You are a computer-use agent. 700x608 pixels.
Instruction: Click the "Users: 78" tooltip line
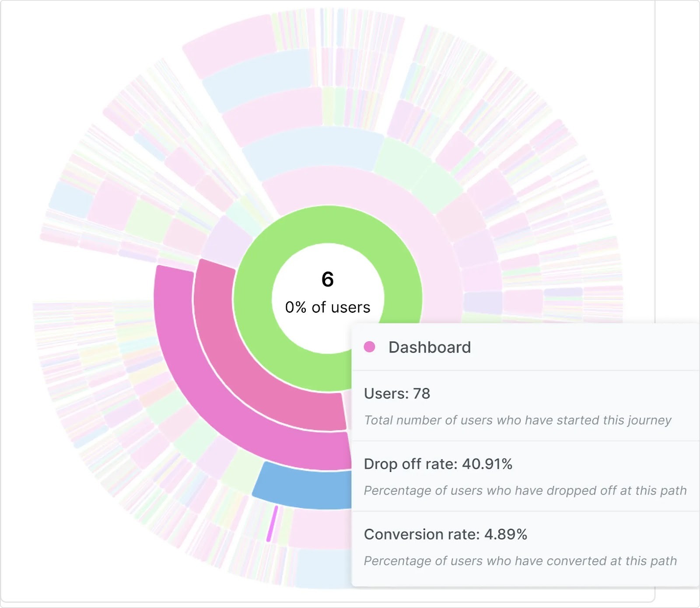tap(397, 394)
